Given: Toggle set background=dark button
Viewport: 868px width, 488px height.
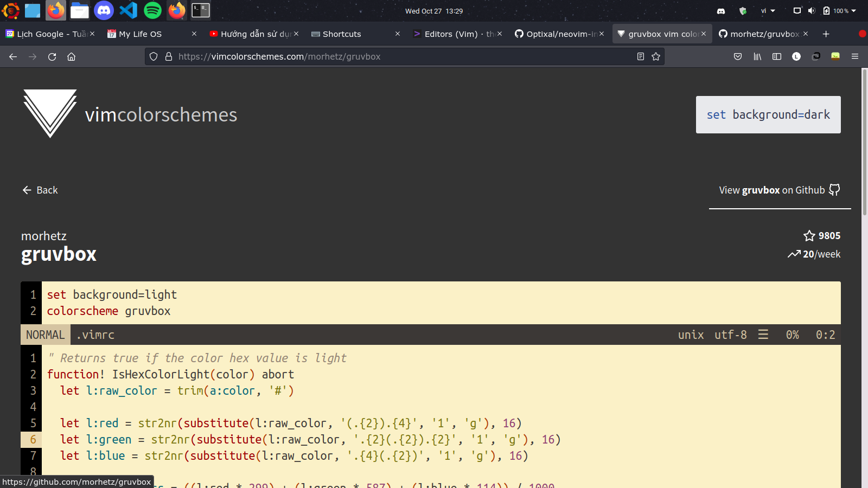Looking at the screenshot, I should pos(768,114).
